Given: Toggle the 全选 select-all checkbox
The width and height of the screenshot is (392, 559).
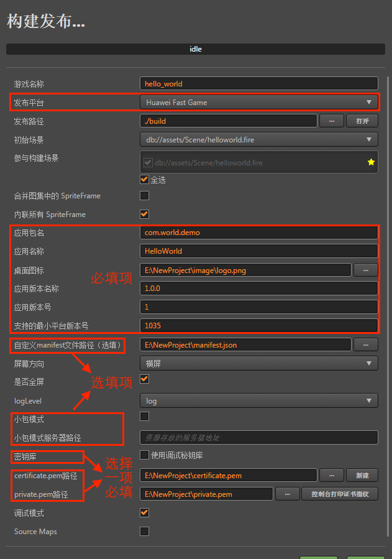Looking at the screenshot, I should (144, 179).
